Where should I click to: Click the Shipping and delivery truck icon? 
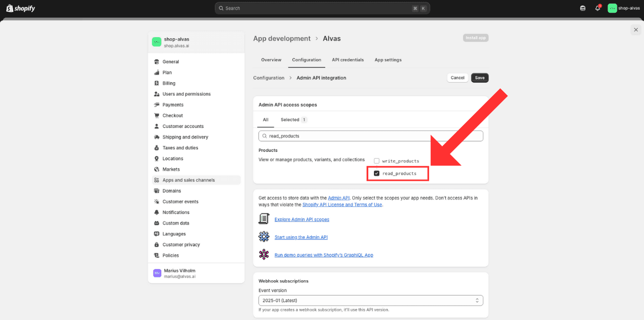156,137
